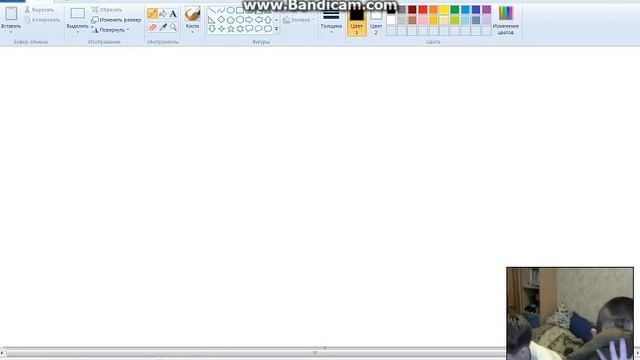Click the webcam video overlay thumbnail

[x=570, y=313]
